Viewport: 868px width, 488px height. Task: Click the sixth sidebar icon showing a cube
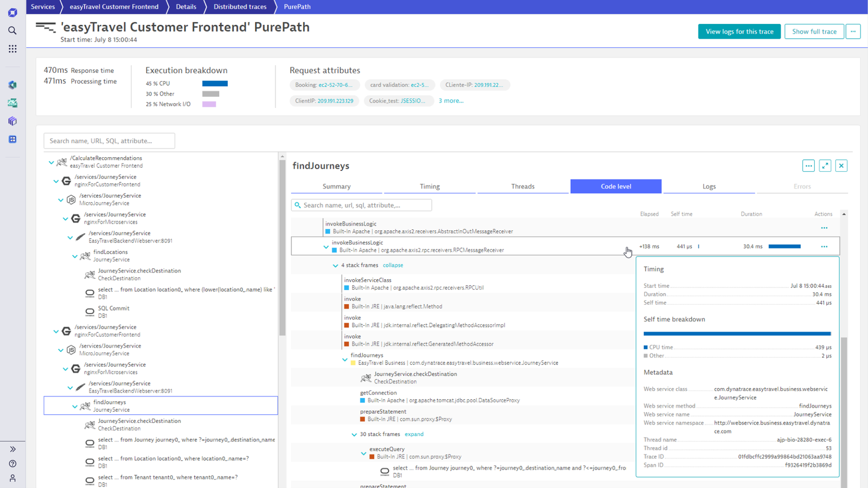[12, 121]
